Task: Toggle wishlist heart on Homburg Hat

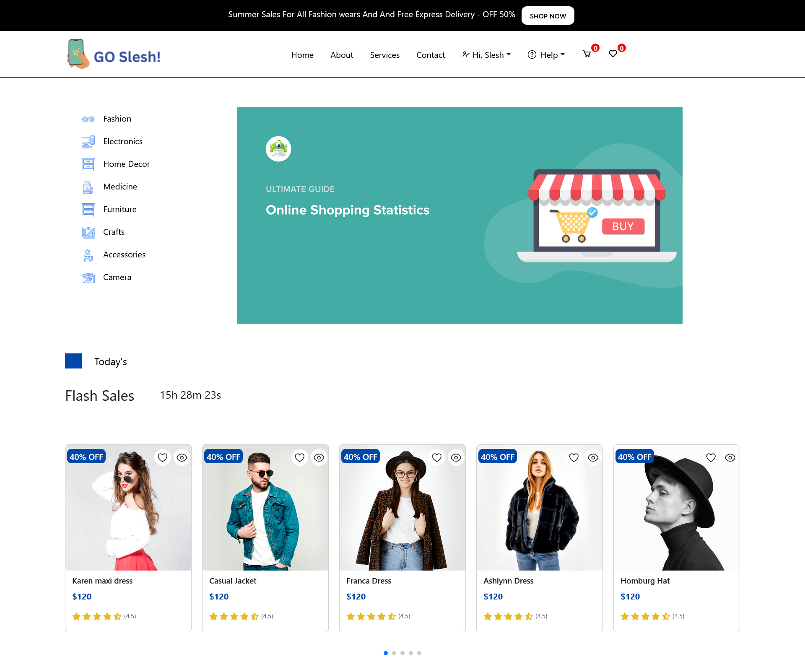Action: click(x=711, y=458)
